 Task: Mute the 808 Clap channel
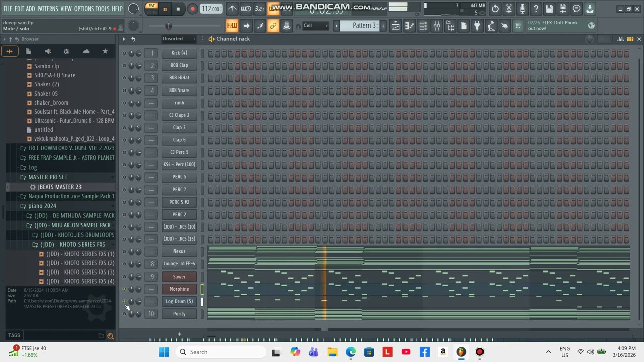coord(124,65)
